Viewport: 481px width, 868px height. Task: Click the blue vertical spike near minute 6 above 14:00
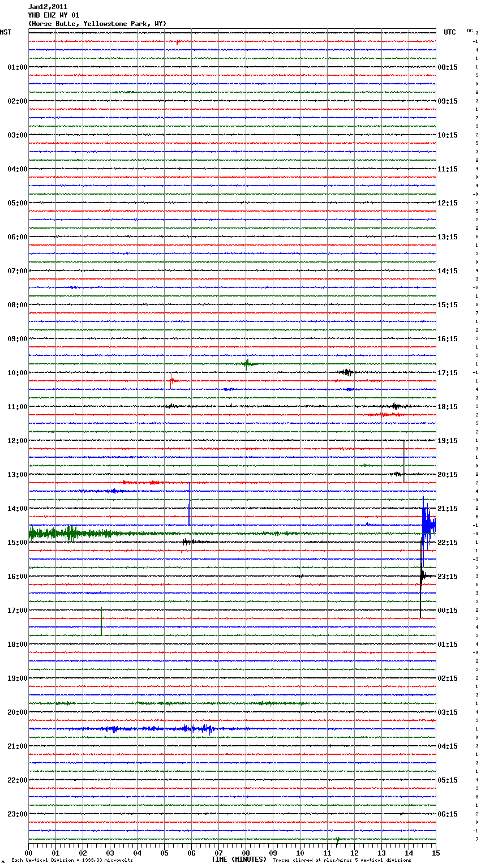tap(189, 504)
